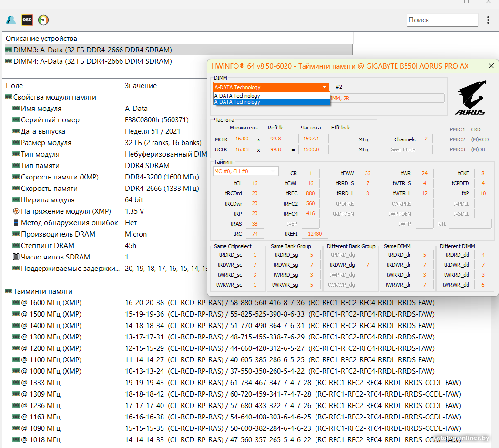The width and height of the screenshot is (499, 448).
Task: Select the @ 1163 МГц timing row
Action: tap(237, 417)
